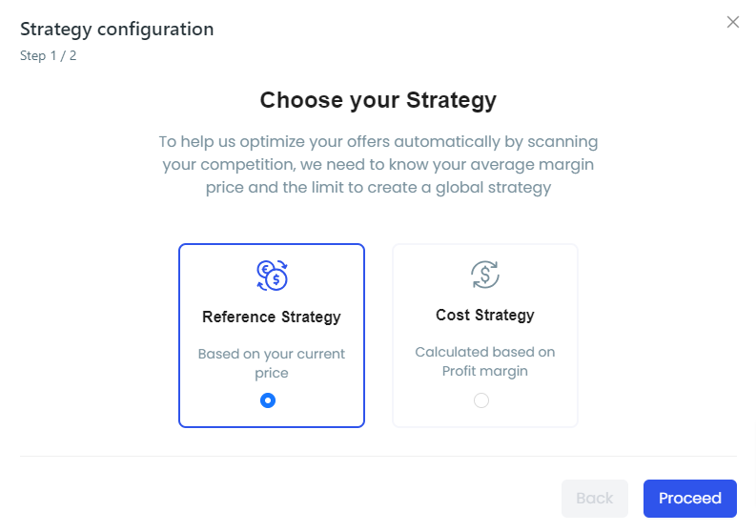This screenshot has height=532, width=756.
Task: Click the Cost Strategy title text
Action: point(485,315)
